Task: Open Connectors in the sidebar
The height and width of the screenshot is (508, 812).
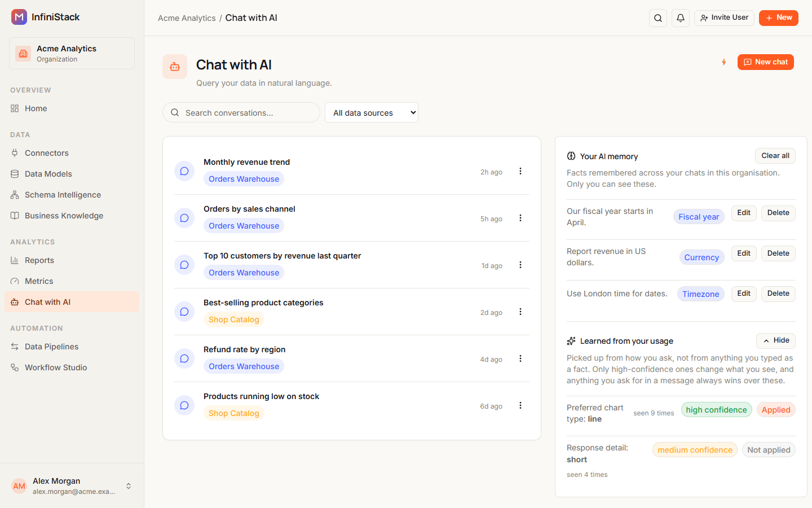Action: 72,153
